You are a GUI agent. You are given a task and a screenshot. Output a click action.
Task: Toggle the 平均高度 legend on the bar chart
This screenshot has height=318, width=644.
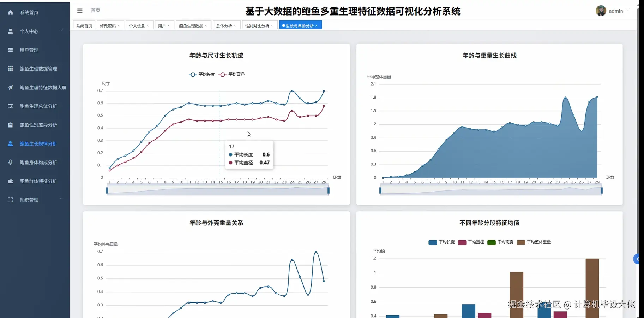coord(500,242)
